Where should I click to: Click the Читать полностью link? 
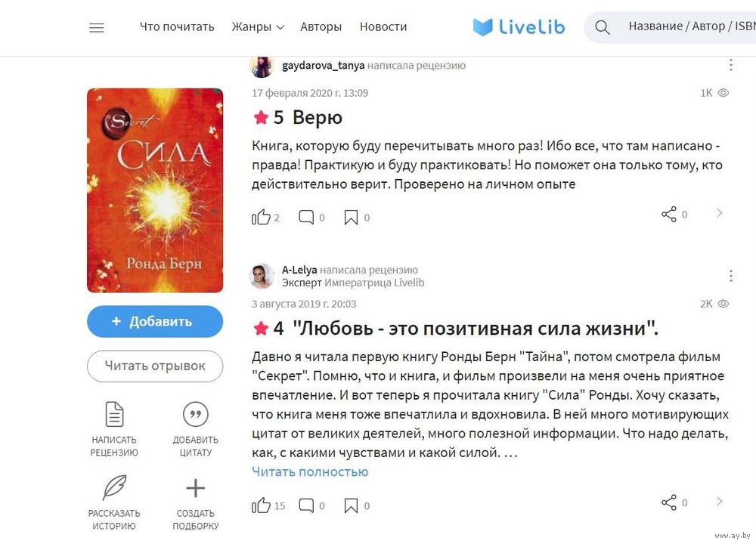[x=310, y=471]
